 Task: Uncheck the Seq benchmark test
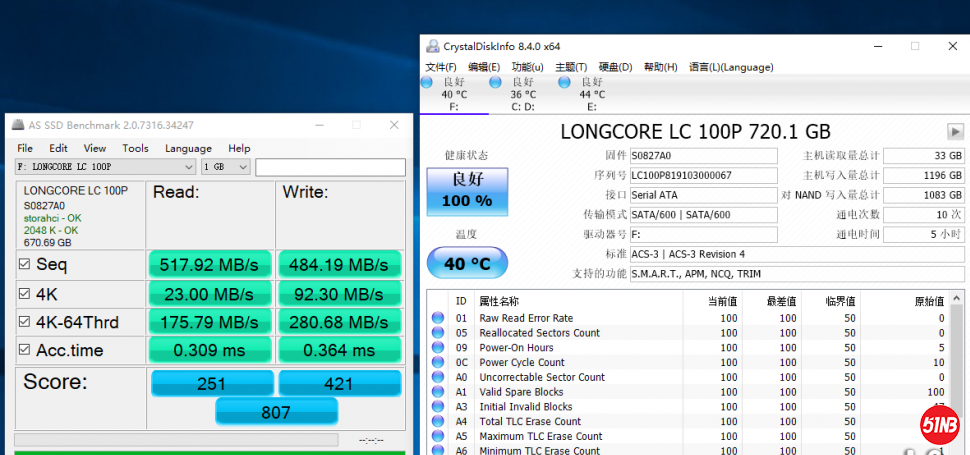(24, 264)
